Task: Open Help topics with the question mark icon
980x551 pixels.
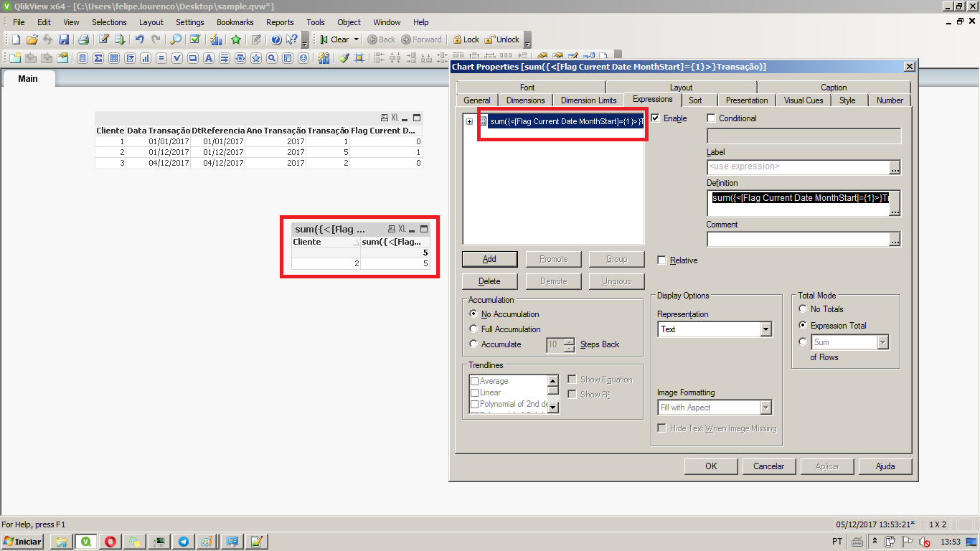Action: (276, 39)
